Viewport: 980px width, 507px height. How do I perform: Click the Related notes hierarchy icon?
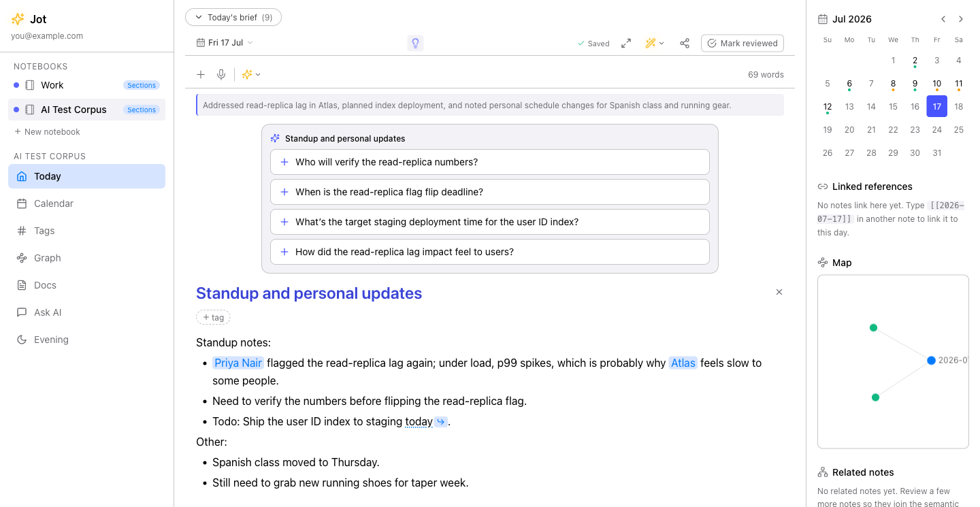pyautogui.click(x=823, y=472)
